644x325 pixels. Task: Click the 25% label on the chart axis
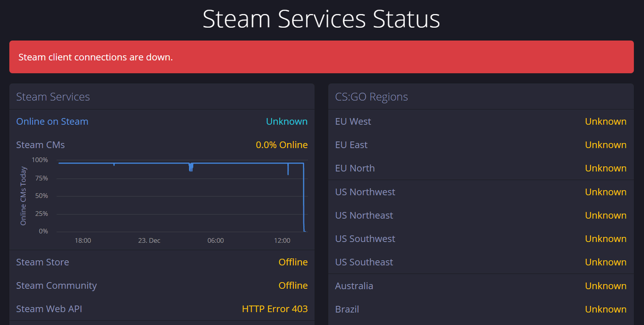pos(41,214)
